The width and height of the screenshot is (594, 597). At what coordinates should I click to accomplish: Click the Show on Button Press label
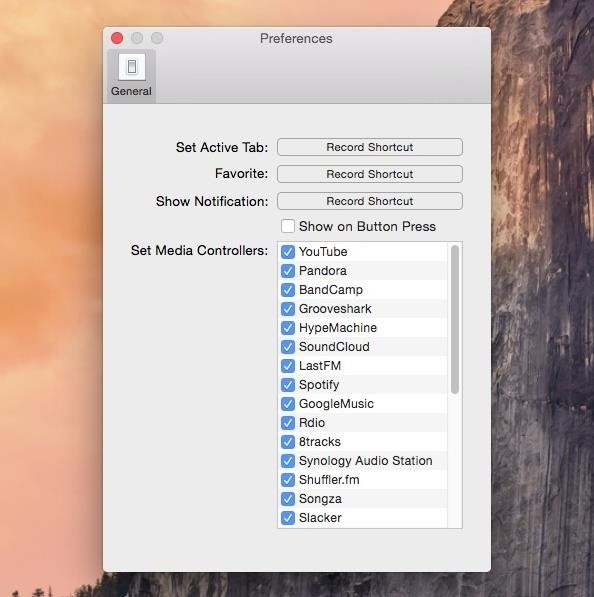(367, 226)
